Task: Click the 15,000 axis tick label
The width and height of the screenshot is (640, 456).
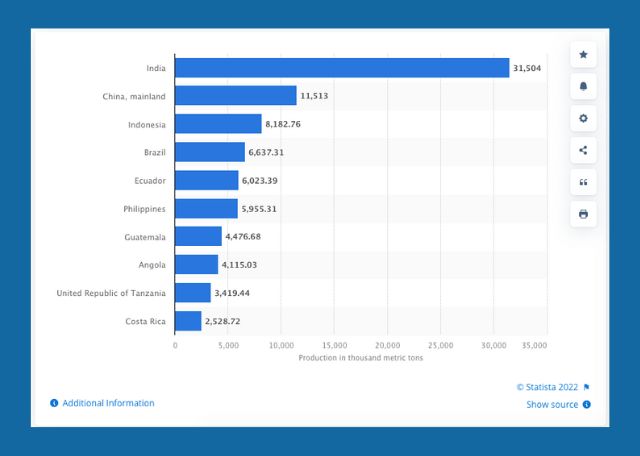Action: click(x=334, y=345)
